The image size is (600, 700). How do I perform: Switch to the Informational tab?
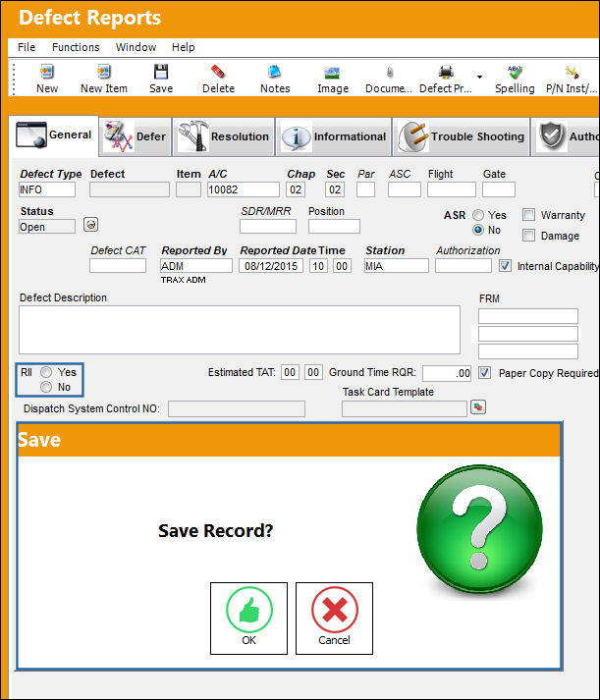click(334, 136)
